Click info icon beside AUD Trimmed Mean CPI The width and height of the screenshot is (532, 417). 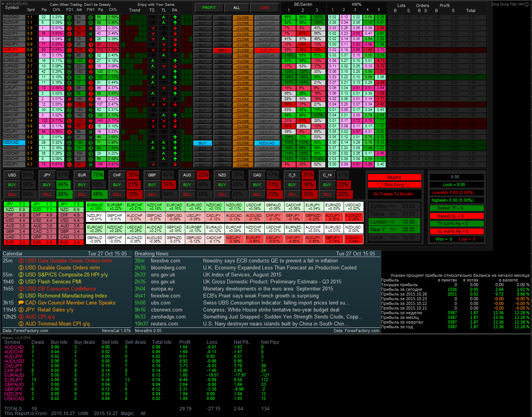(x=21, y=324)
